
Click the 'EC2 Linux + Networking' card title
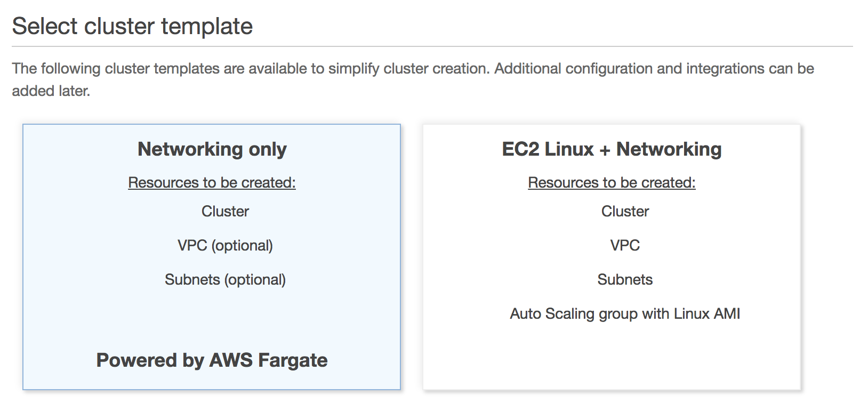pyautogui.click(x=612, y=149)
